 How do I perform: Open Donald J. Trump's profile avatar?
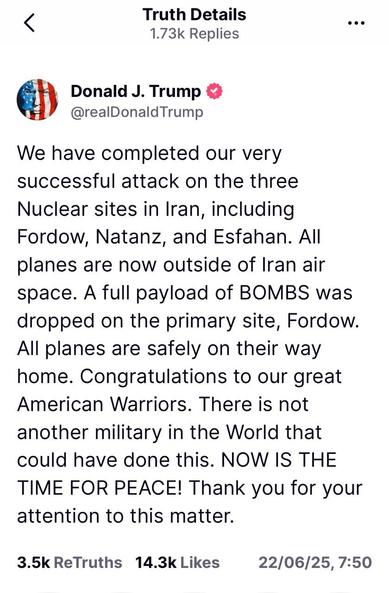(x=37, y=99)
